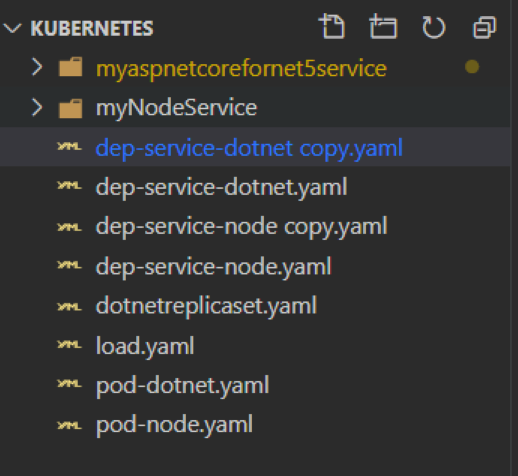Viewport: 518px width, 476px height.
Task: Expand the myNodeService folder chevron
Action: (x=37, y=108)
